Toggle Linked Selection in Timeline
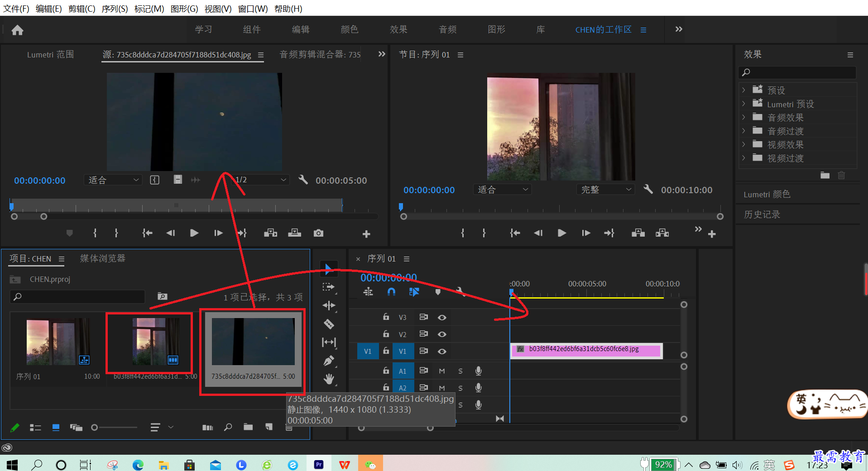868x471 pixels. tap(414, 292)
